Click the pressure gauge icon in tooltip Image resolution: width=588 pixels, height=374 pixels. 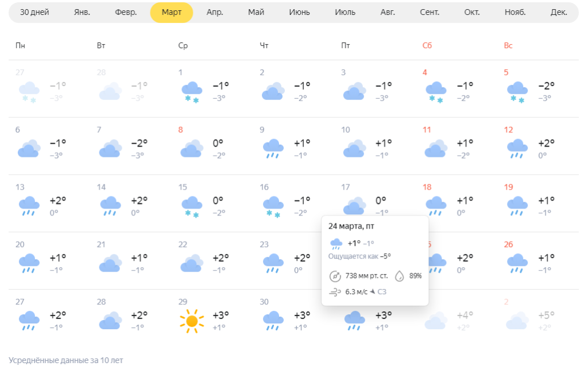[335, 276]
